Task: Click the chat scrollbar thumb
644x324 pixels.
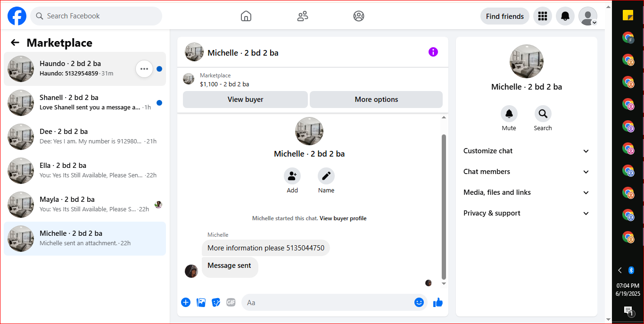Action: (444, 207)
